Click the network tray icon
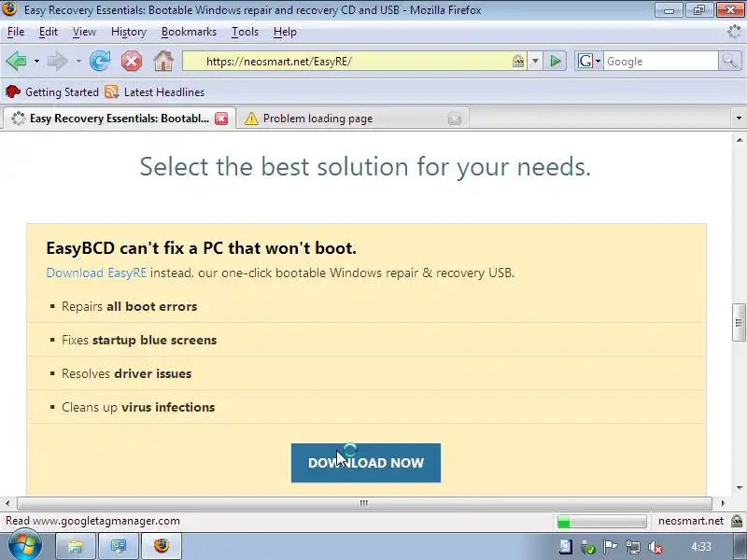 click(633, 547)
